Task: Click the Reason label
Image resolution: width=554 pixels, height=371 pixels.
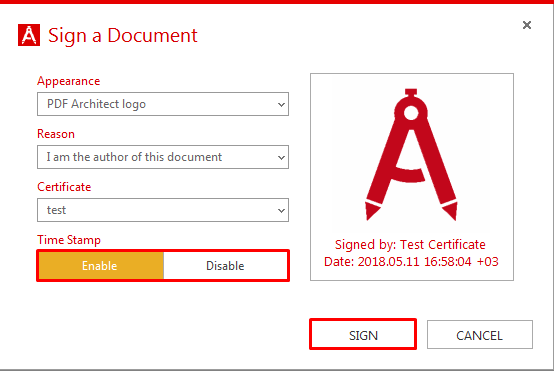Action: 56,134
